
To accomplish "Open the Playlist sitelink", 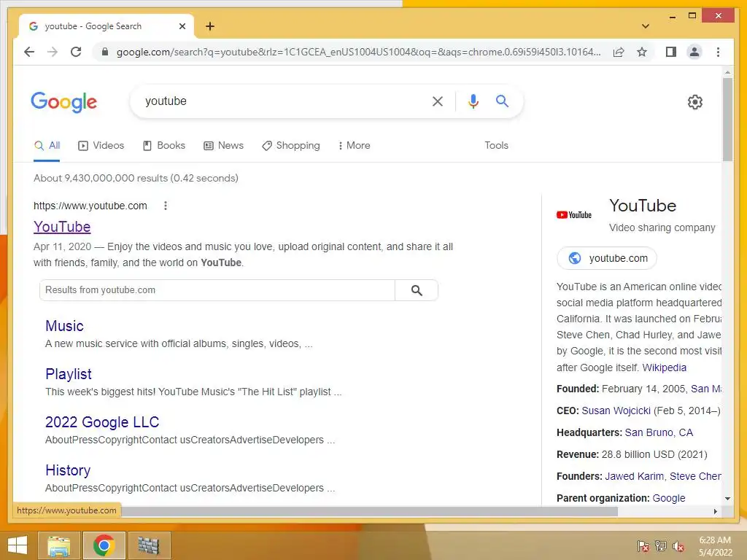I will coord(69,374).
